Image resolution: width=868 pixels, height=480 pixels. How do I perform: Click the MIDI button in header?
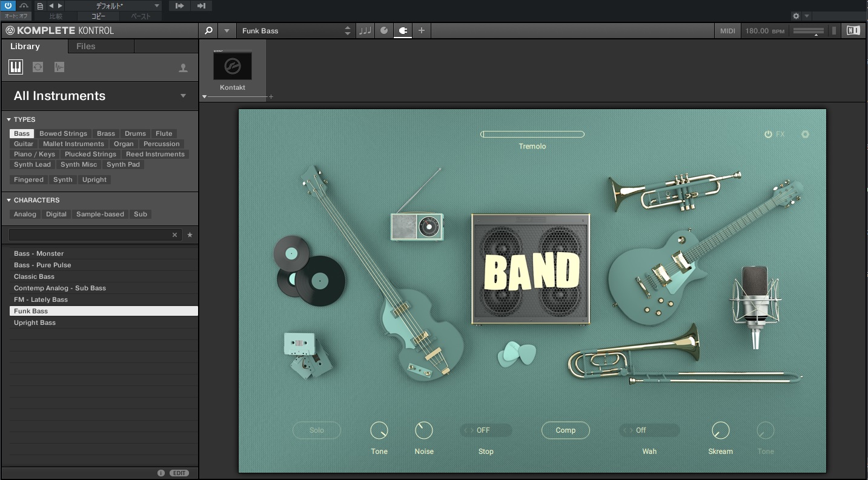pos(727,31)
